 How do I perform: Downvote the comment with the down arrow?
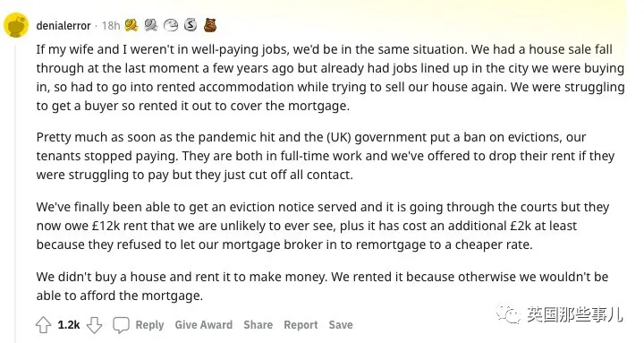point(94,325)
